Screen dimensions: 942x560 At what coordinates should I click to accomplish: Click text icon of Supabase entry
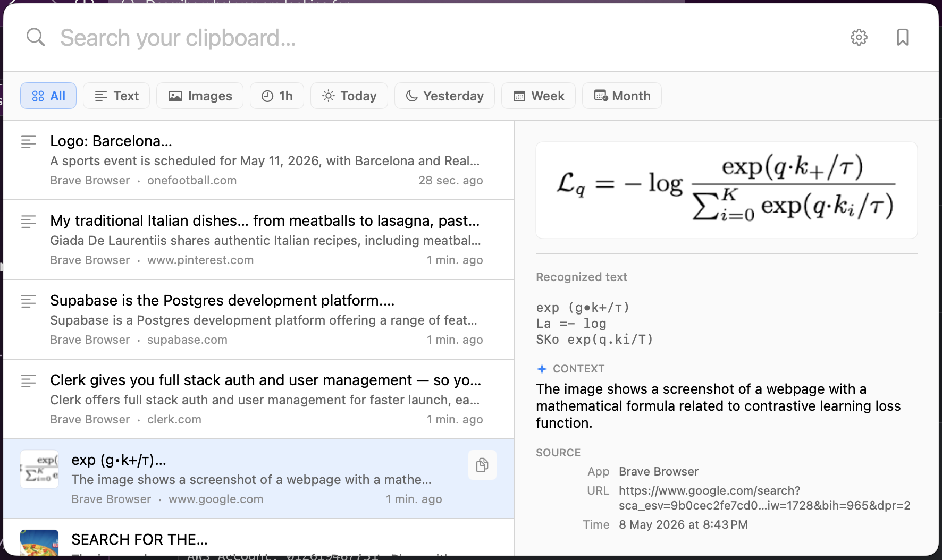coord(28,301)
